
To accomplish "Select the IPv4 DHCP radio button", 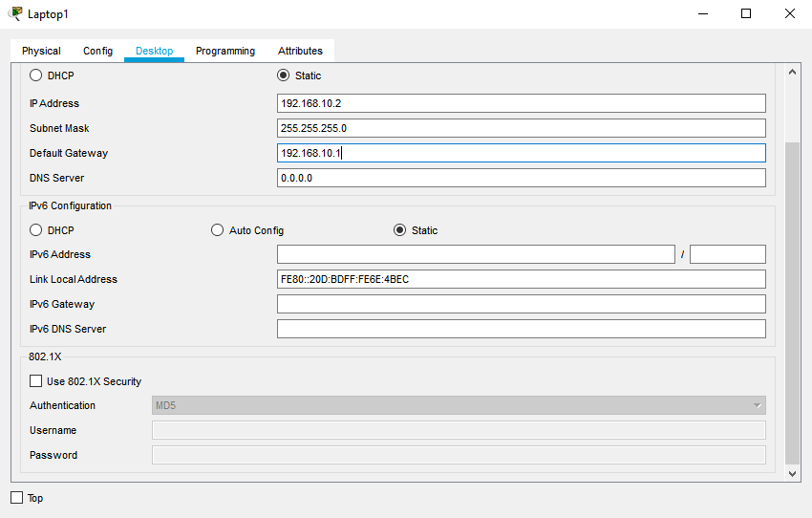I will [x=35, y=76].
